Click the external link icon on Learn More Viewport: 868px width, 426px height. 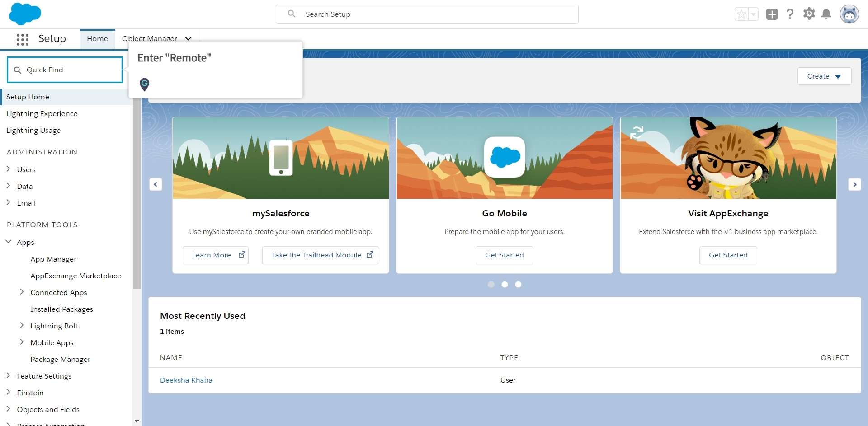[x=242, y=255]
